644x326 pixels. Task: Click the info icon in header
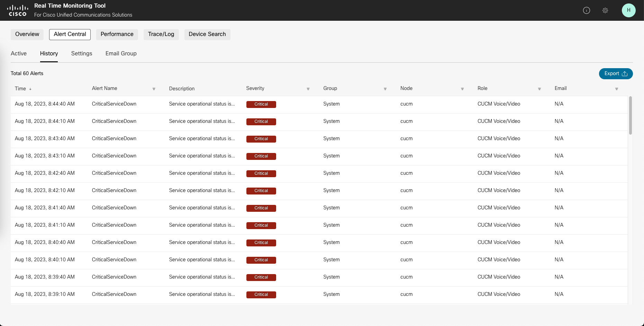[x=586, y=10]
